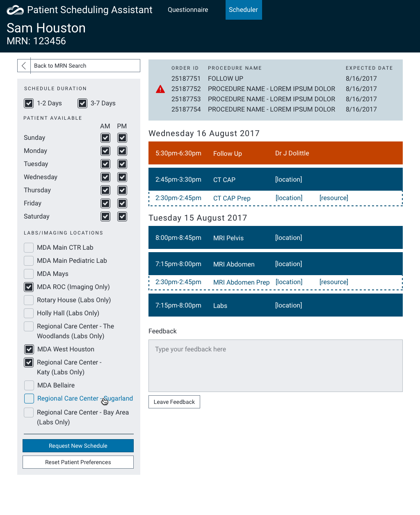This screenshot has height=515, width=420.
Task: Uncheck Saturday AM availability
Action: pyautogui.click(x=105, y=216)
